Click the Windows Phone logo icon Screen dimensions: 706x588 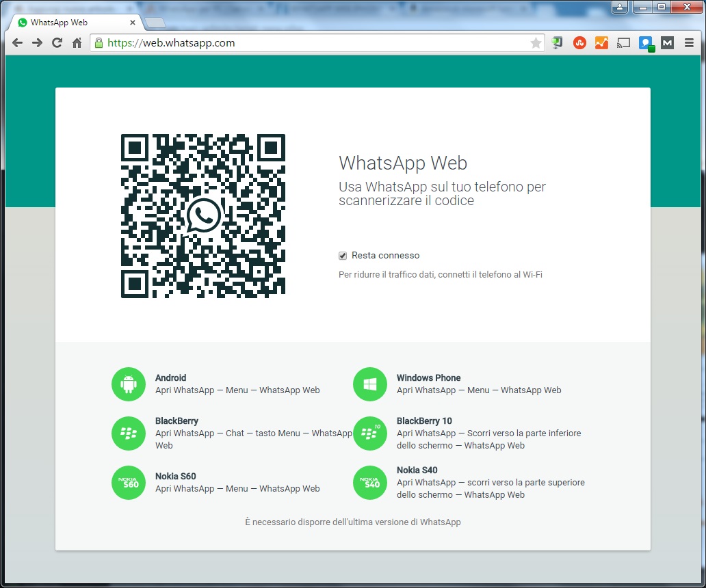[x=370, y=384]
